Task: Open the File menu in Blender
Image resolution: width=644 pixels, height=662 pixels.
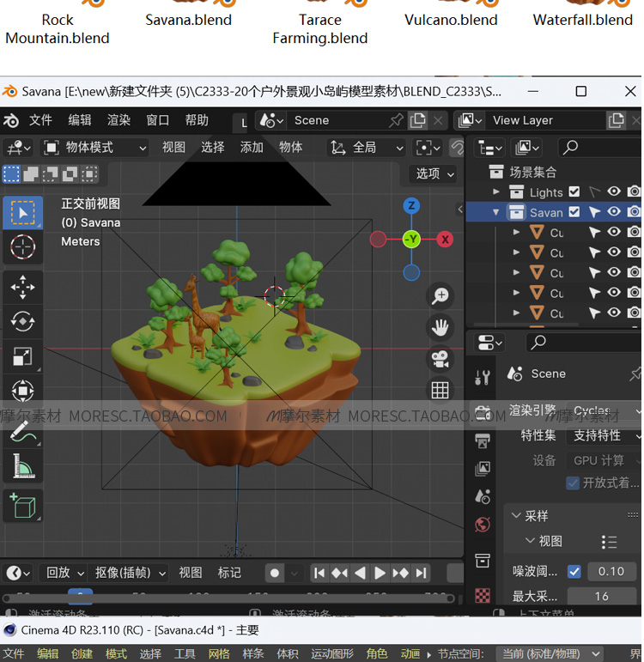Action: coord(40,121)
